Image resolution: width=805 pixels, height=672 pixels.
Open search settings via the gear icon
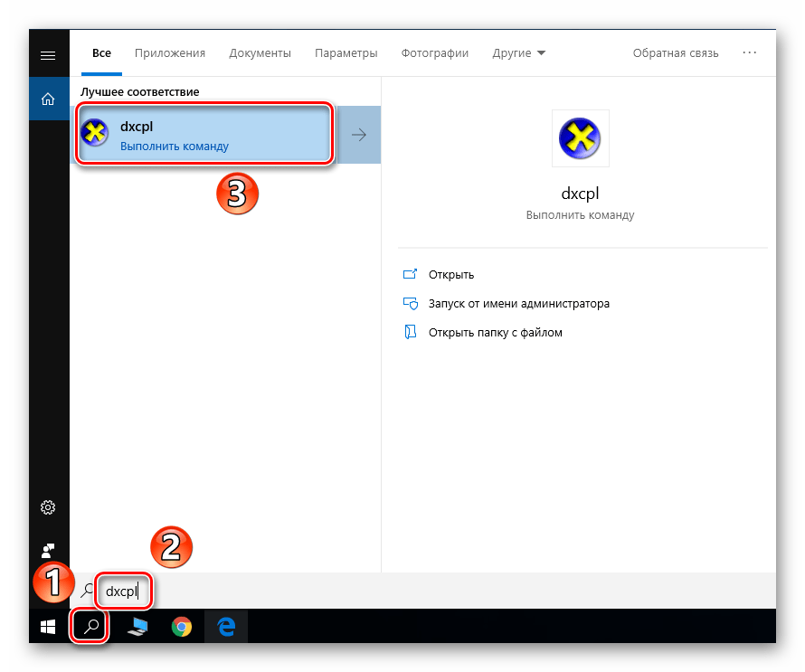pyautogui.click(x=49, y=507)
